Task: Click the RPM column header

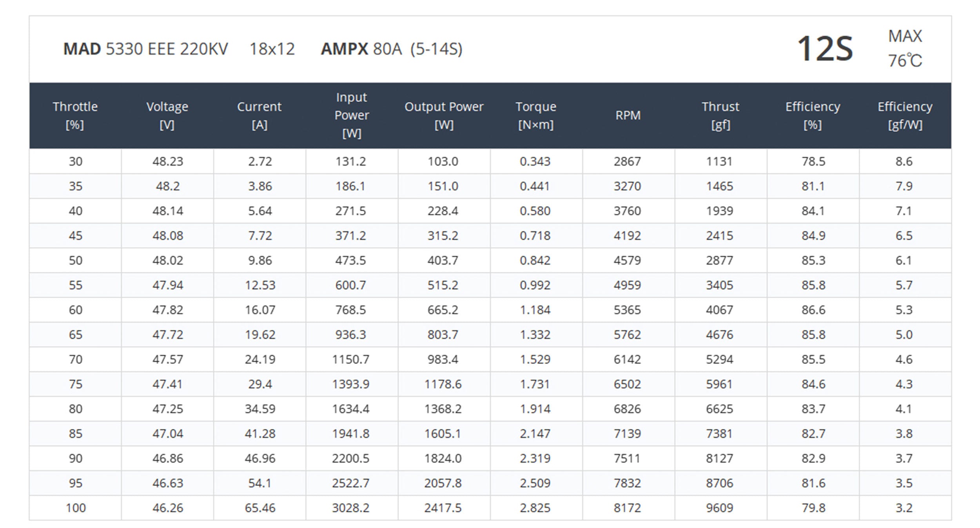Action: pos(628,116)
